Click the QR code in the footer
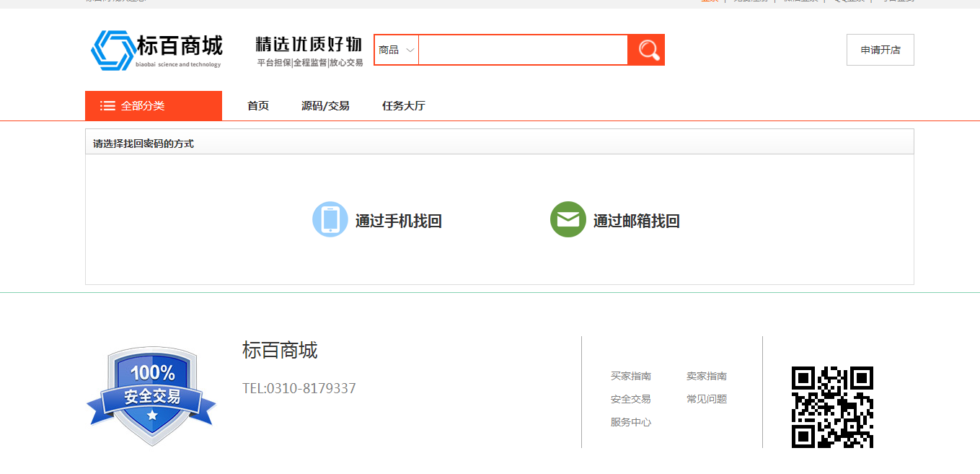 (x=832, y=407)
